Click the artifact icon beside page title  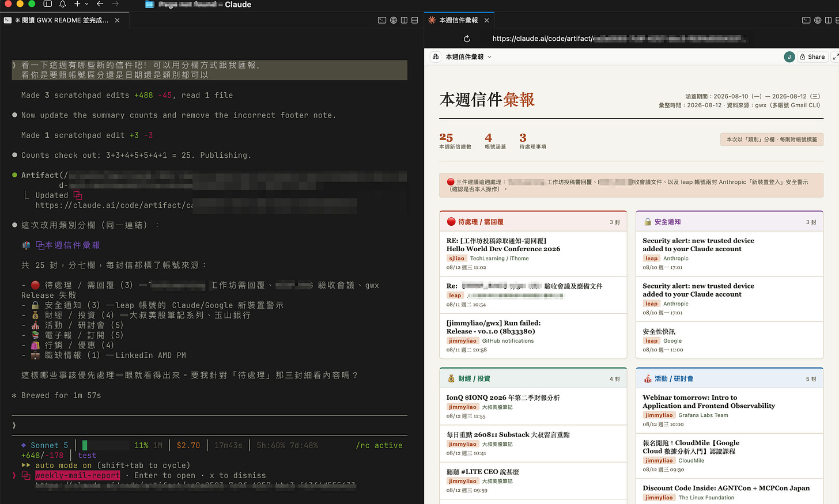point(436,56)
